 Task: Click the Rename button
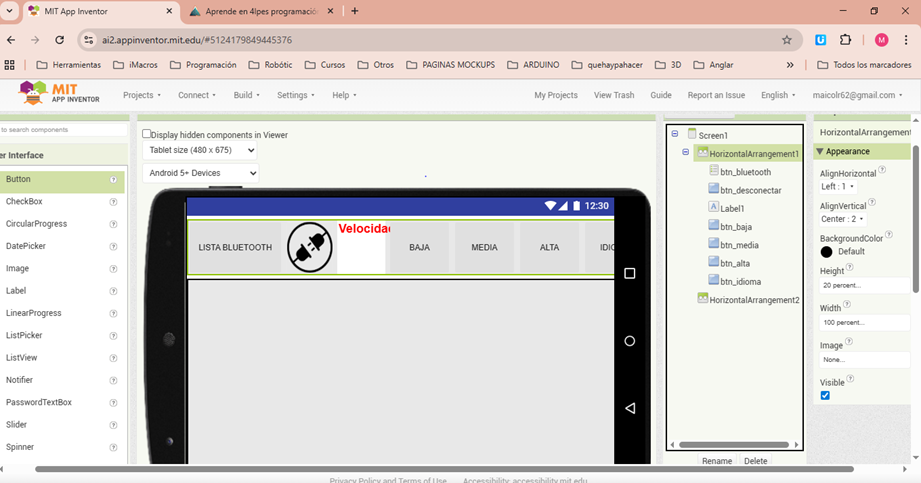tap(716, 461)
